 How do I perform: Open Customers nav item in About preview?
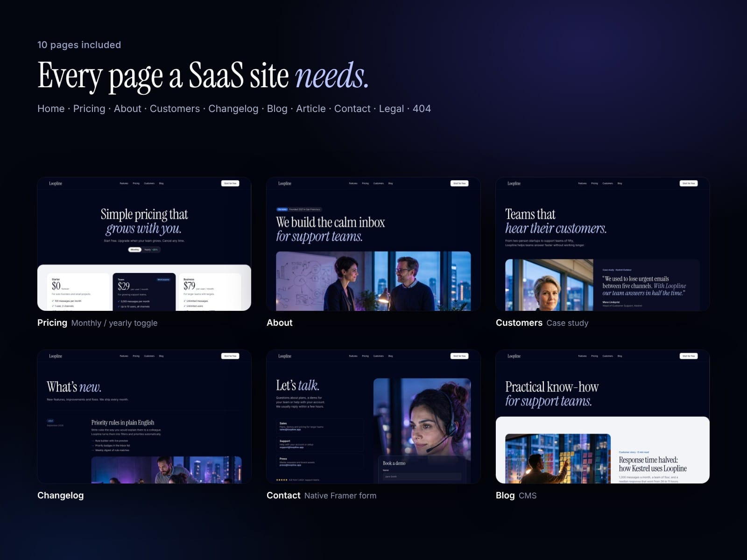[x=379, y=183]
